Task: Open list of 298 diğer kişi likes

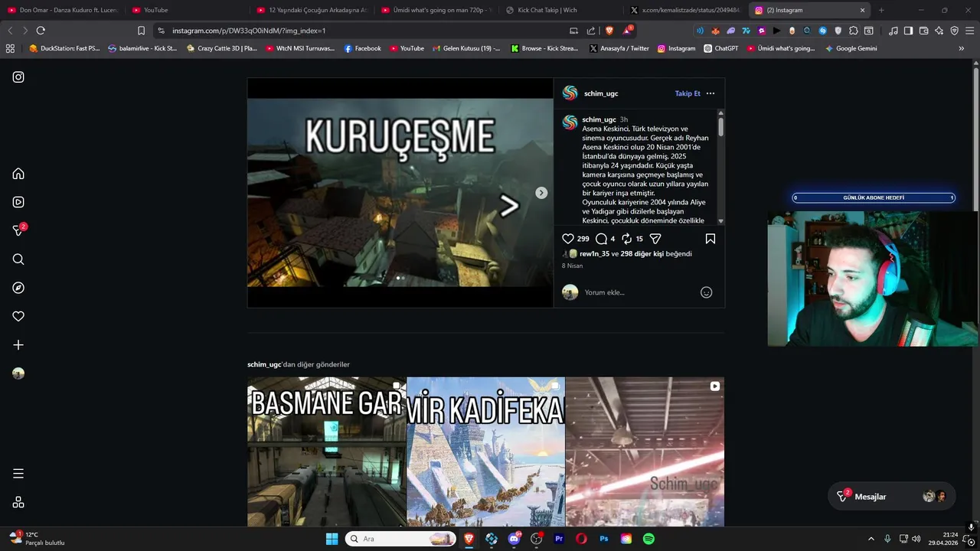Action: [x=642, y=253]
